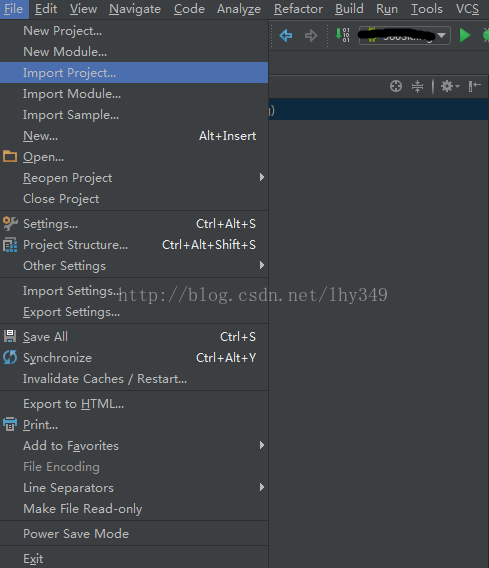The height and width of the screenshot is (568, 489).
Task: Choose Import Module... menu item
Action: 134,94
